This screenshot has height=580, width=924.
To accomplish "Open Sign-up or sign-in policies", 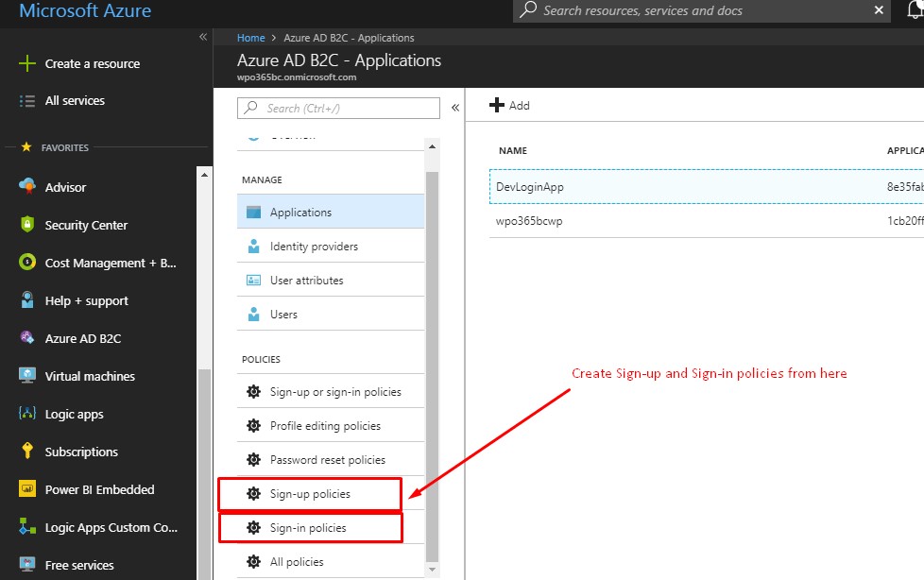I will click(x=331, y=391).
